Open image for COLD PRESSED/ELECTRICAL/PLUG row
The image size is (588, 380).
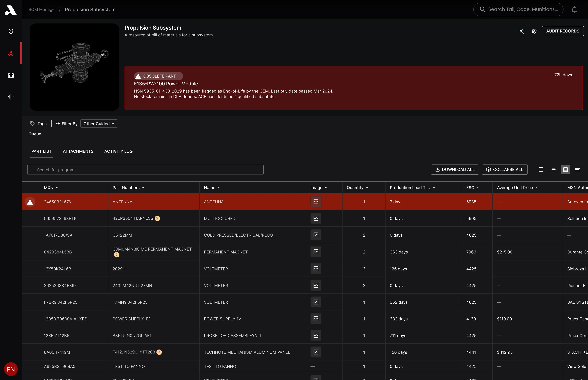[x=316, y=235]
